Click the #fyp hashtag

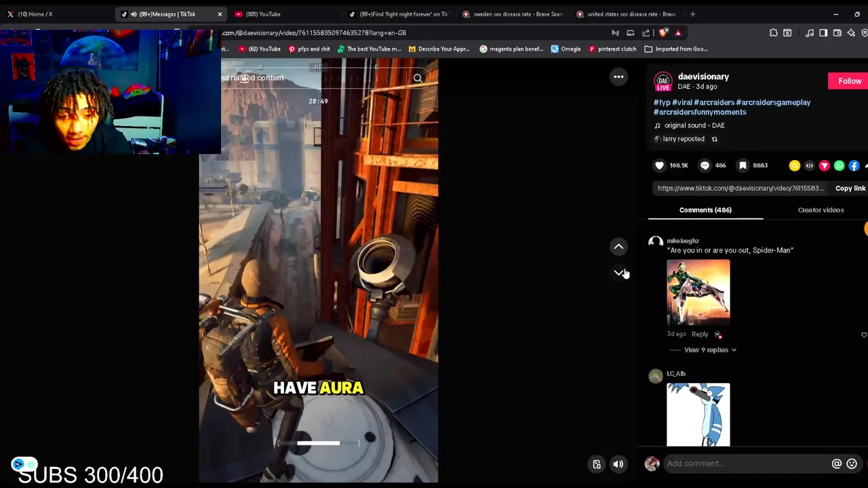(662, 102)
